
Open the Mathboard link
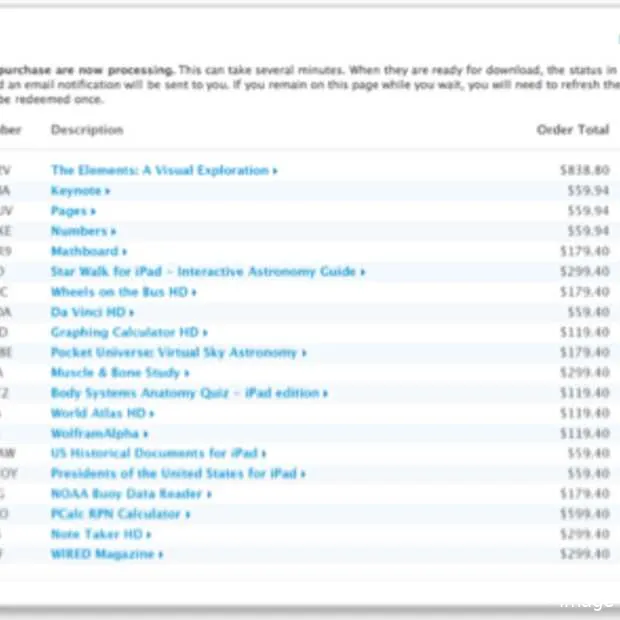[x=84, y=251]
